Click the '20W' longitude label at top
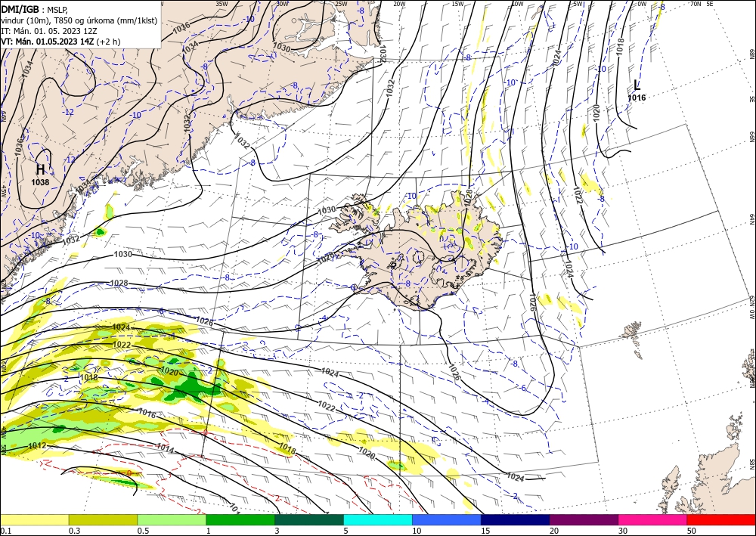Viewport: 756px width, 536px height. tap(399, 3)
